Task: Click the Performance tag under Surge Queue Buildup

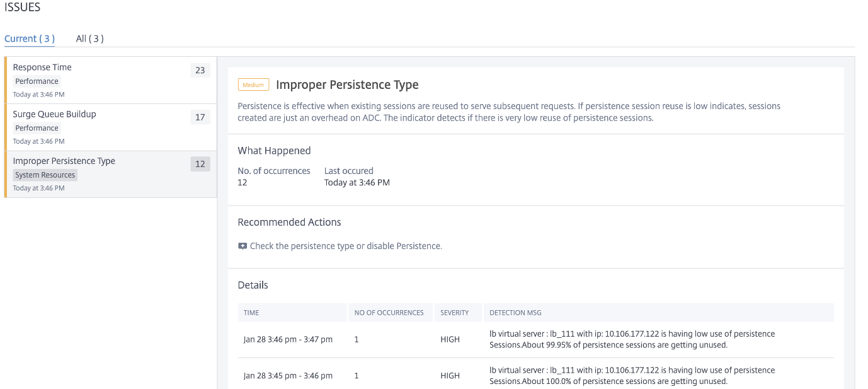Action: click(37, 128)
